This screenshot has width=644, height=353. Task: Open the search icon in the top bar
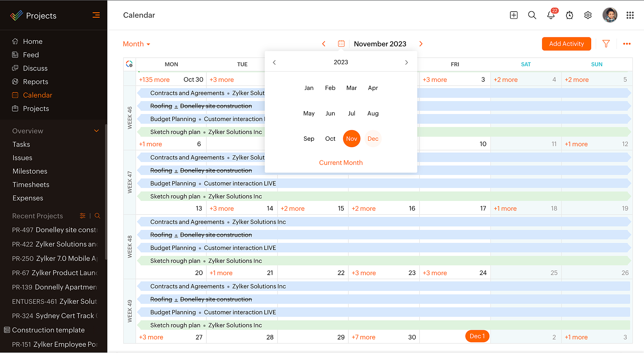point(532,15)
